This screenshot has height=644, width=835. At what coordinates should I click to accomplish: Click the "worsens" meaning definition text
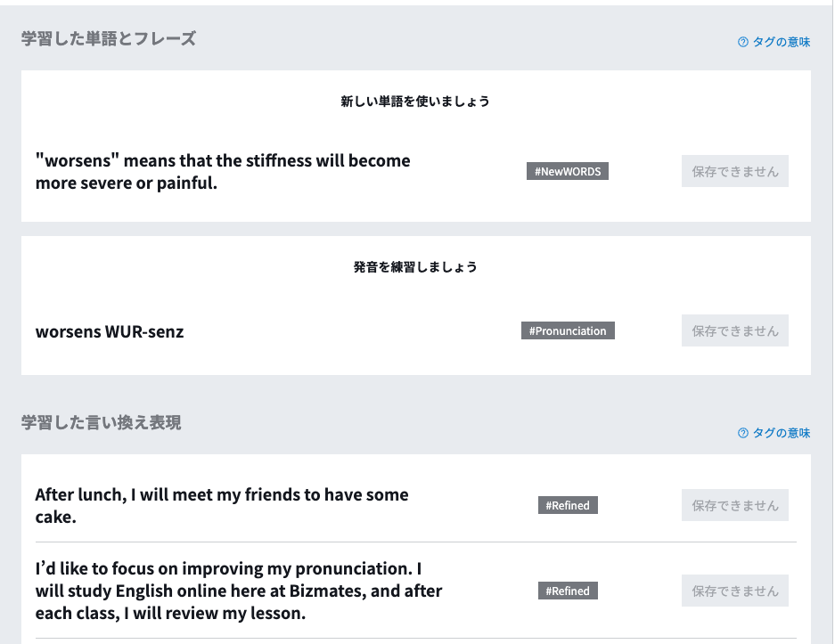223,172
